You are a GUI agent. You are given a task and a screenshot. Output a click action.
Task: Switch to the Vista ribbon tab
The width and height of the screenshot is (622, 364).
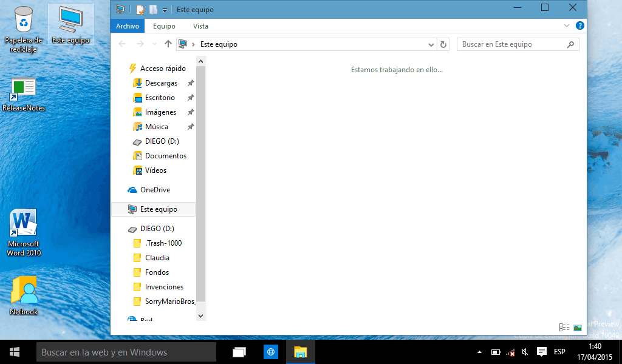click(200, 26)
